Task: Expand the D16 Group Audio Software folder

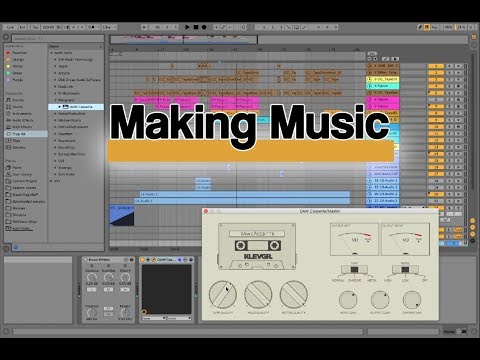Action: tap(56, 80)
